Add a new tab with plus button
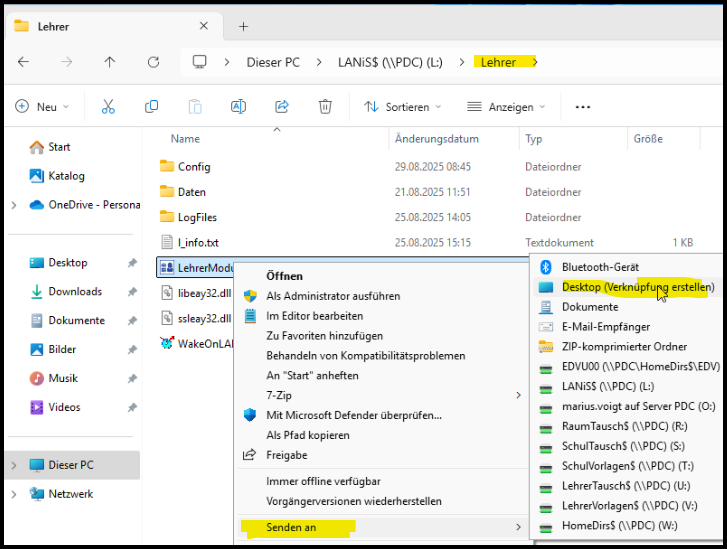727x549 pixels. click(243, 26)
